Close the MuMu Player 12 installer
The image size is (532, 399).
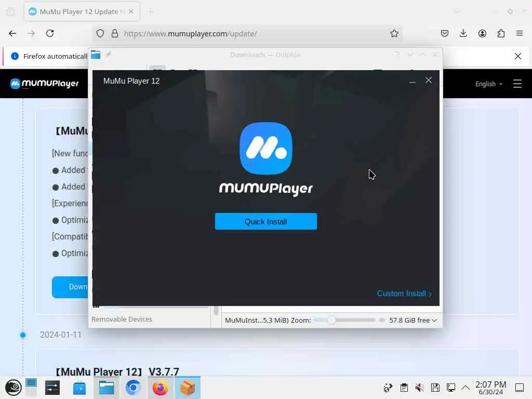[x=429, y=80]
